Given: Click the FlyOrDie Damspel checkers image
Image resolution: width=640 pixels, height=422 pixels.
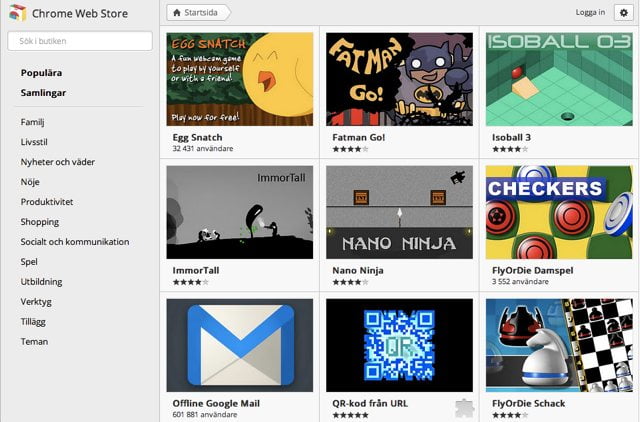Looking at the screenshot, I should tap(559, 212).
